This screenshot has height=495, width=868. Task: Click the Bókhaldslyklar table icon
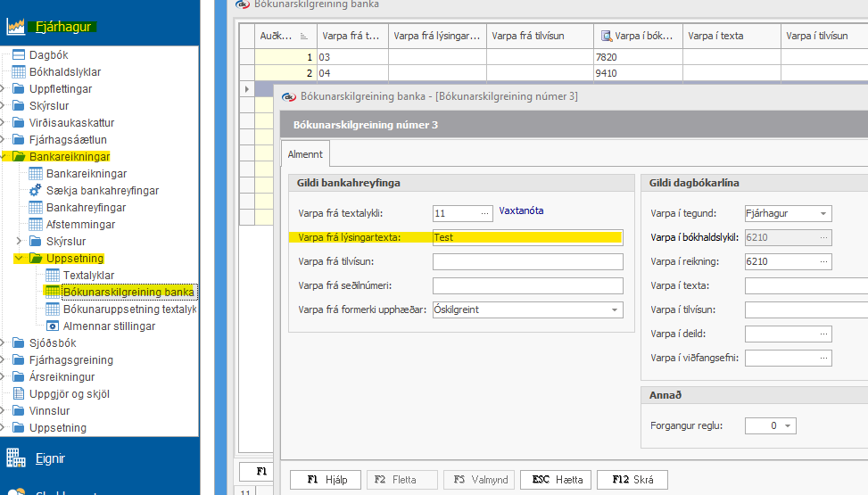click(x=19, y=72)
